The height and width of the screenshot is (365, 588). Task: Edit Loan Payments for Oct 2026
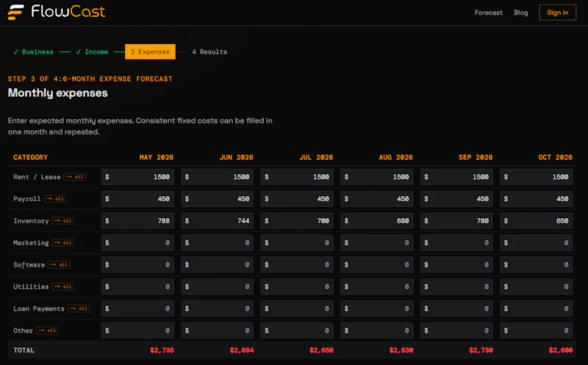[537, 308]
